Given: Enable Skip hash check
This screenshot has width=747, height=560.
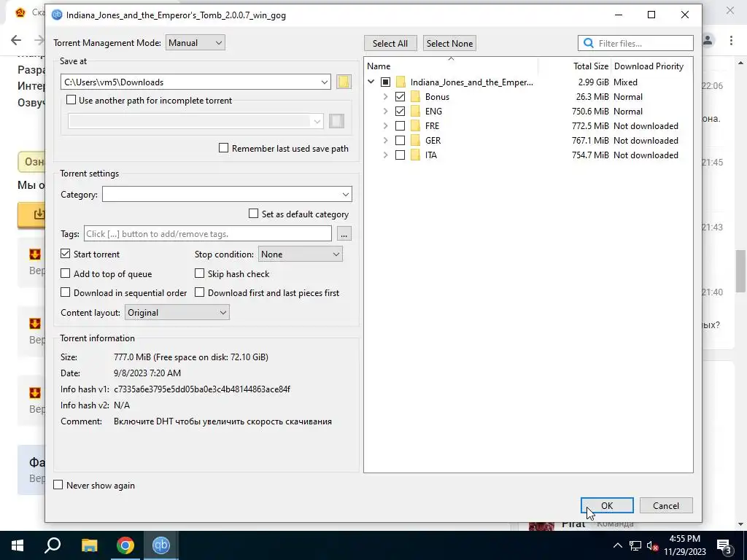Looking at the screenshot, I should [200, 273].
